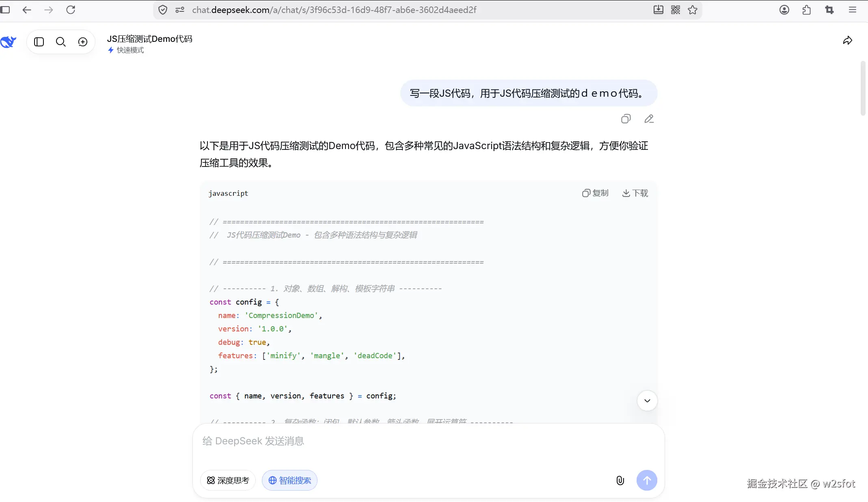Search chats with the magnifier icon
868x502 pixels.
[x=61, y=42]
